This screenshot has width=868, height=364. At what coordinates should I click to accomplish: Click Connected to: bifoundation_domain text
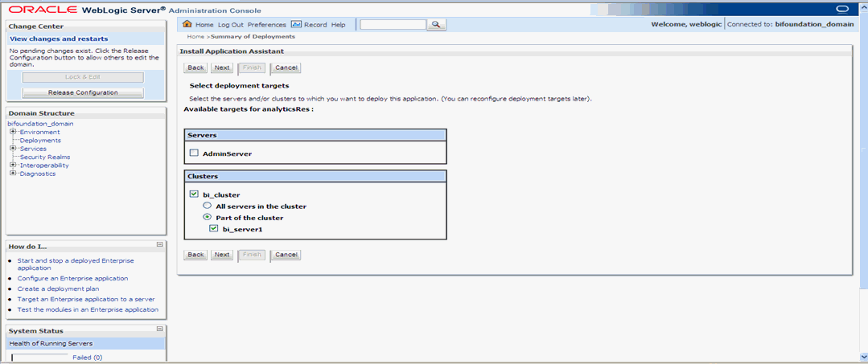(x=791, y=25)
